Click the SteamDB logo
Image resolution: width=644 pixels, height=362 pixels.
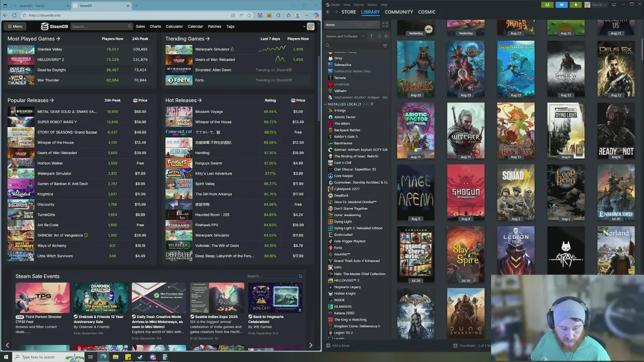click(54, 27)
